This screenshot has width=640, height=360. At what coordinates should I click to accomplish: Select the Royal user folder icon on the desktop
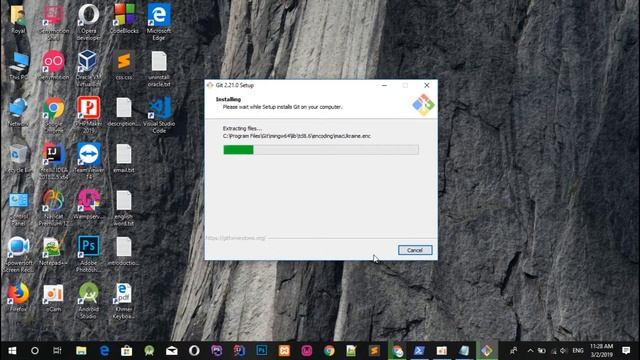[18, 19]
